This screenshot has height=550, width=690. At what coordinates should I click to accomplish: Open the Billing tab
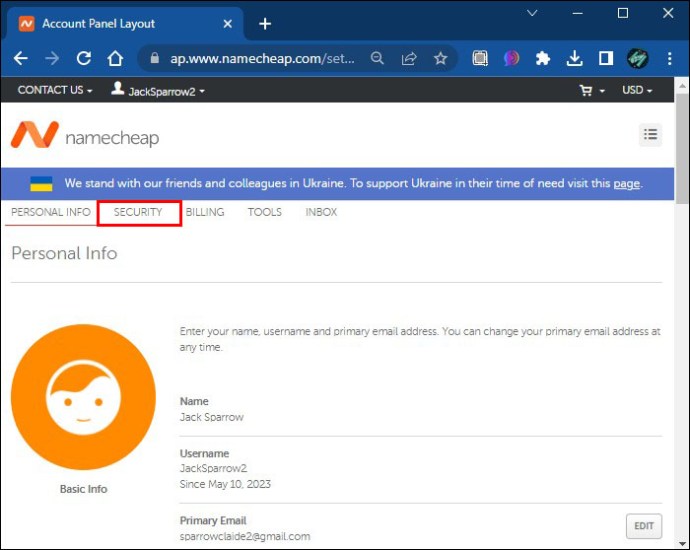coord(205,212)
